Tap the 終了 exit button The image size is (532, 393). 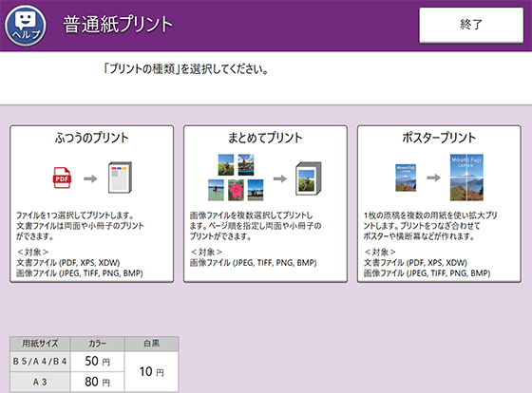471,25
